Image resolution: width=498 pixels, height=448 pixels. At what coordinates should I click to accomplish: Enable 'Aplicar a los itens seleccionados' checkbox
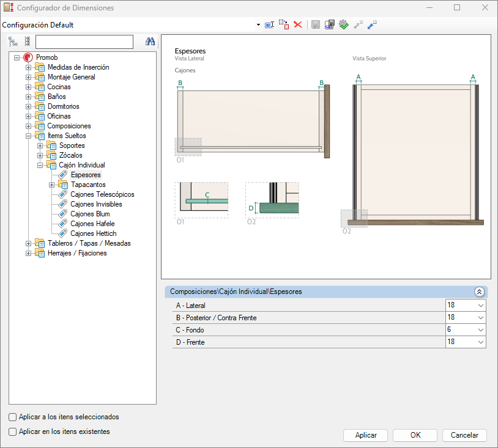click(x=13, y=417)
